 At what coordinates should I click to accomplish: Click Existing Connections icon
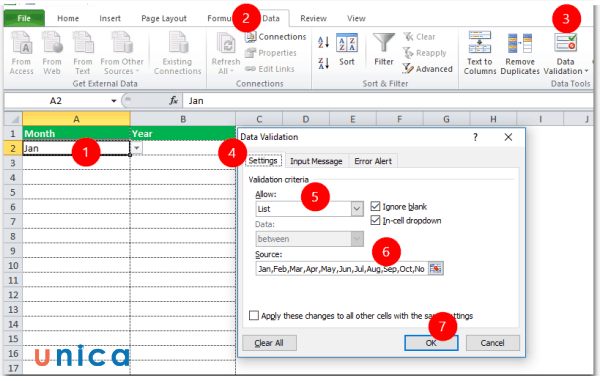tap(178, 53)
